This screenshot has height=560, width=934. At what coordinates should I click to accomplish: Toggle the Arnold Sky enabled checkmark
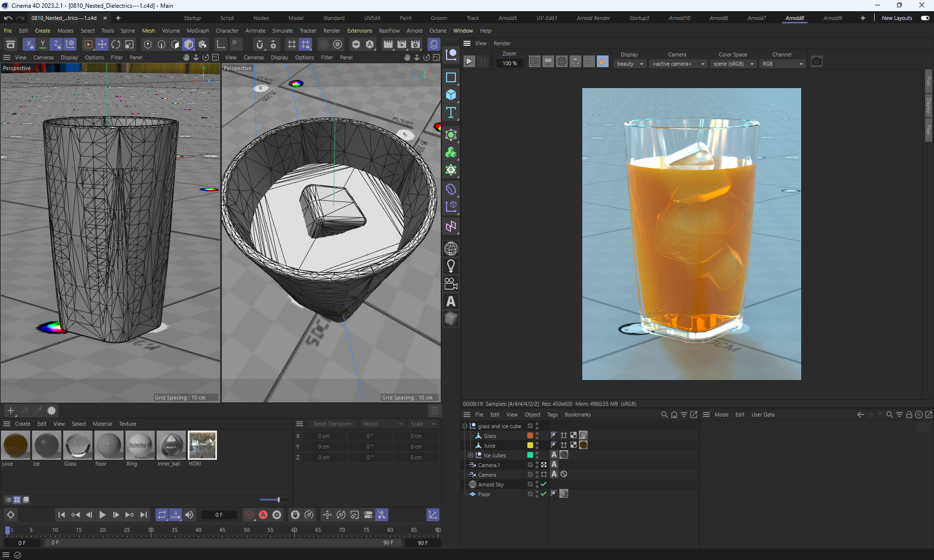click(543, 484)
